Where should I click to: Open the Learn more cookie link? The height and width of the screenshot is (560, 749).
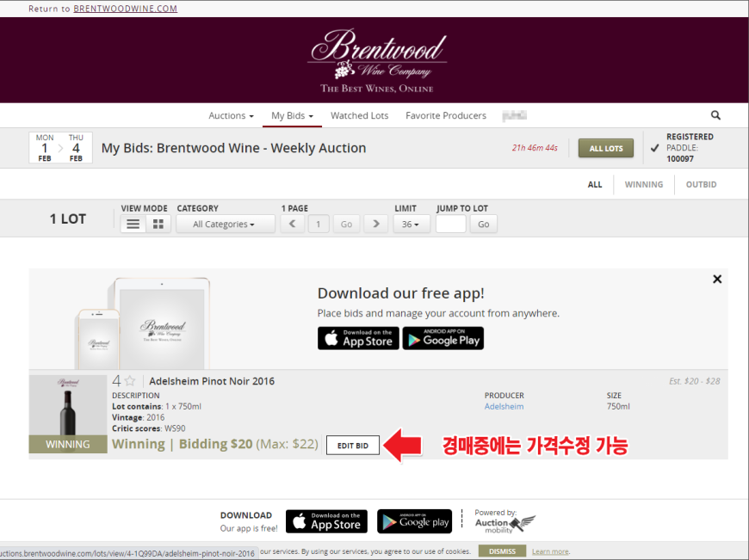coord(550,551)
